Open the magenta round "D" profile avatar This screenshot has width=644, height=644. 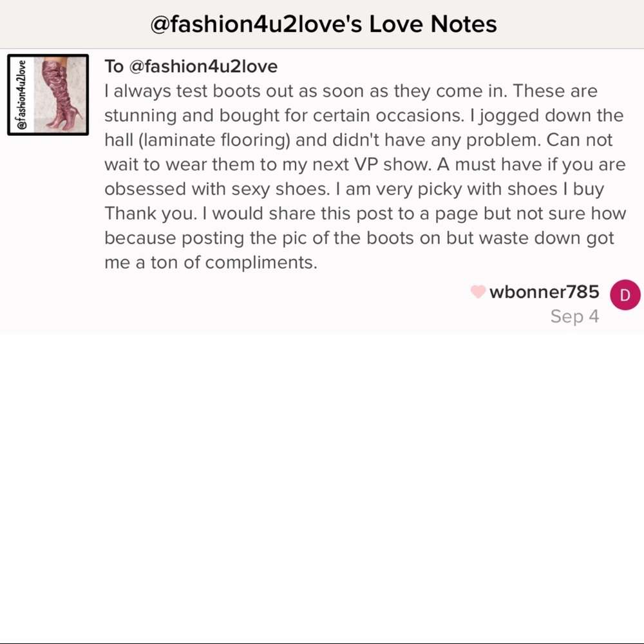click(x=625, y=294)
